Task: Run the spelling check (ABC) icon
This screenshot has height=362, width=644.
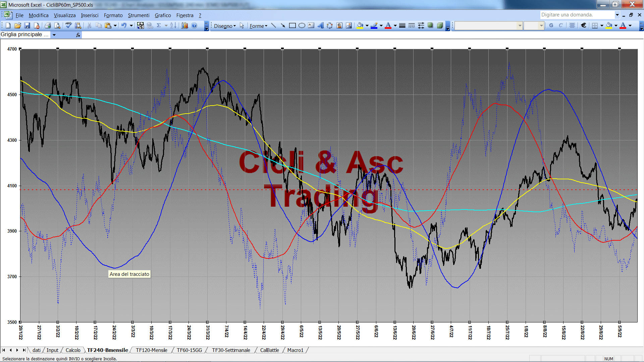Action: point(68,25)
